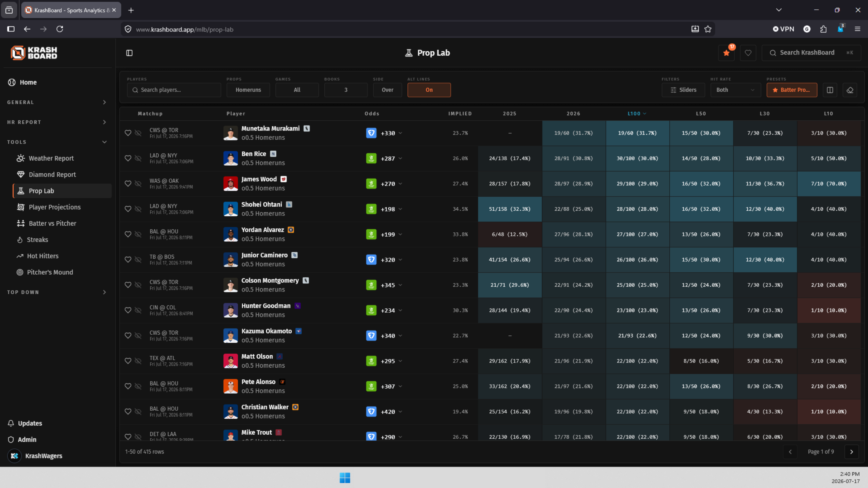Toggle Alt Lines On button

(429, 90)
